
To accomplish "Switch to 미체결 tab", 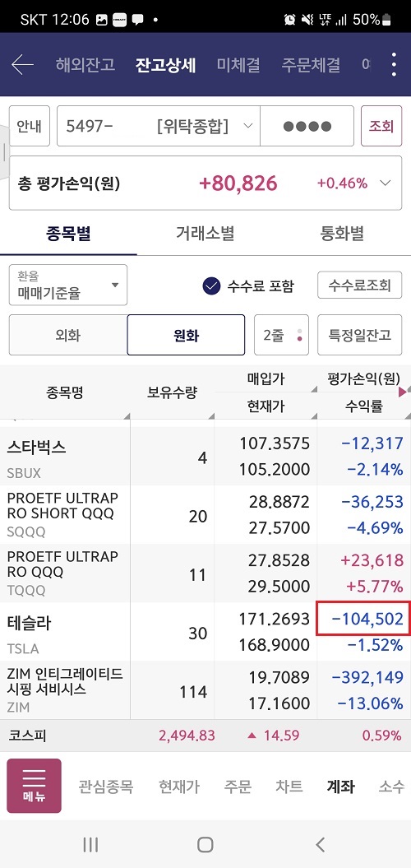I will pyautogui.click(x=238, y=65).
